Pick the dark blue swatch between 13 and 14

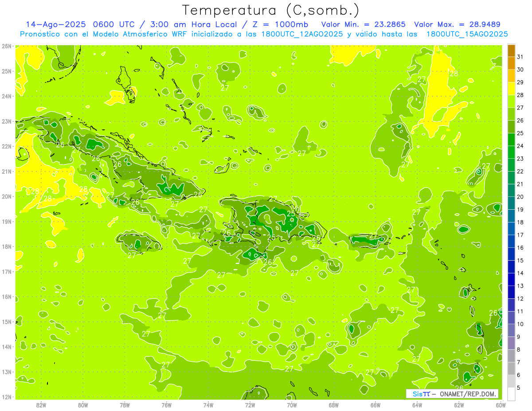tap(511, 279)
